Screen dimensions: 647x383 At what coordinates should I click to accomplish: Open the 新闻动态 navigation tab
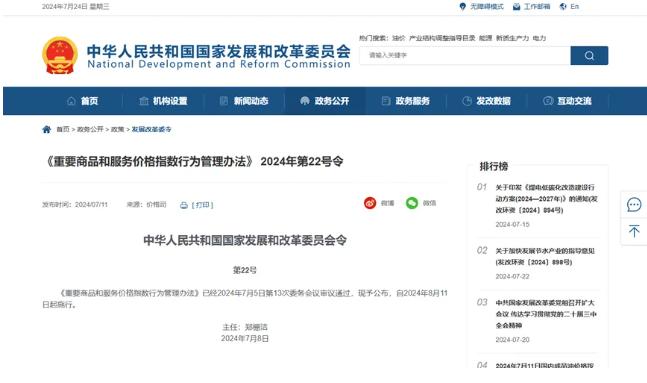tap(244, 101)
